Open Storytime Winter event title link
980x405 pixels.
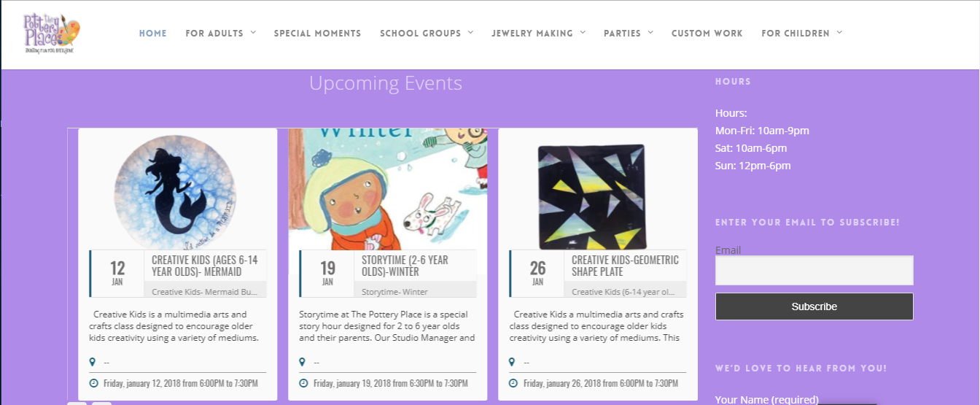coord(405,266)
